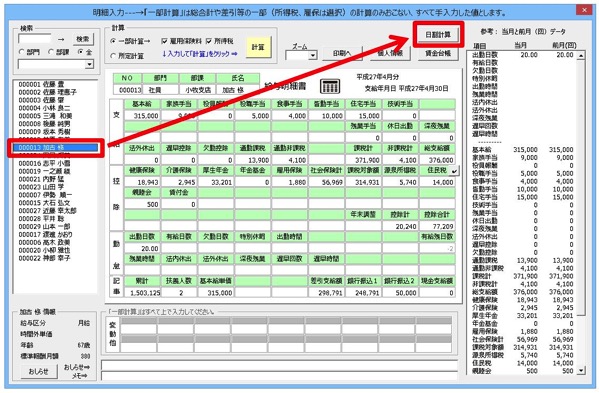The width and height of the screenshot is (599, 393).
Task: Select the 所定計算 radio button
Action: tap(113, 56)
